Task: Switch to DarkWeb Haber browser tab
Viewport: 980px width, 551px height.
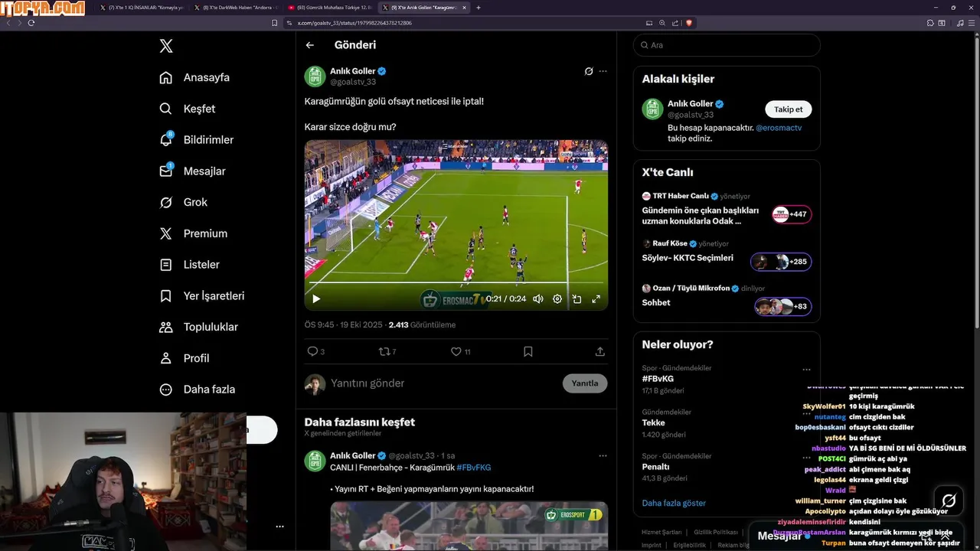Action: pos(238,8)
